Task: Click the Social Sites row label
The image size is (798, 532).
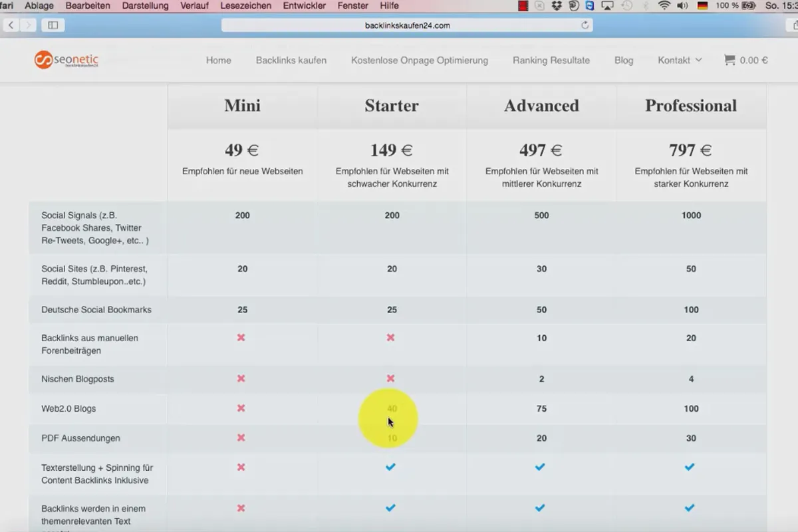Action: pos(94,275)
